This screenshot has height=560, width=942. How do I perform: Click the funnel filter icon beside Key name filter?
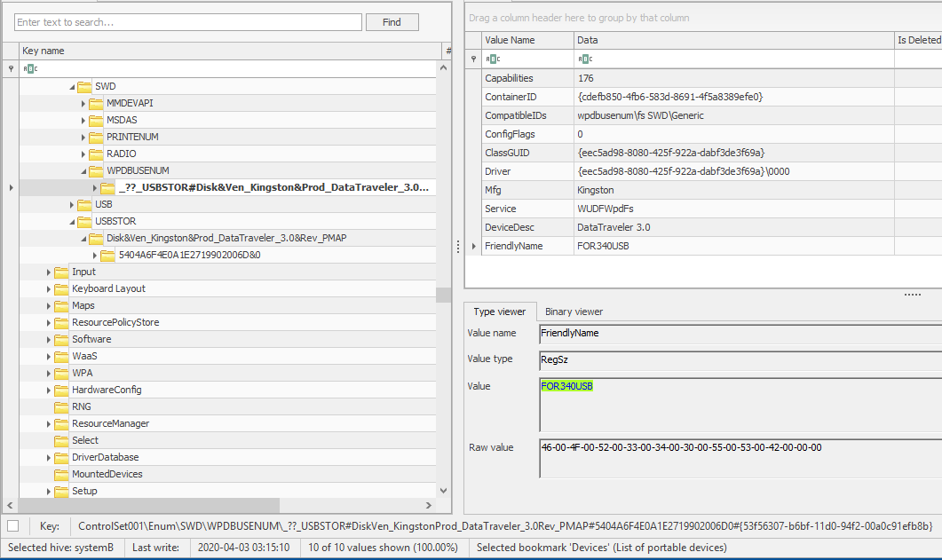[11, 68]
